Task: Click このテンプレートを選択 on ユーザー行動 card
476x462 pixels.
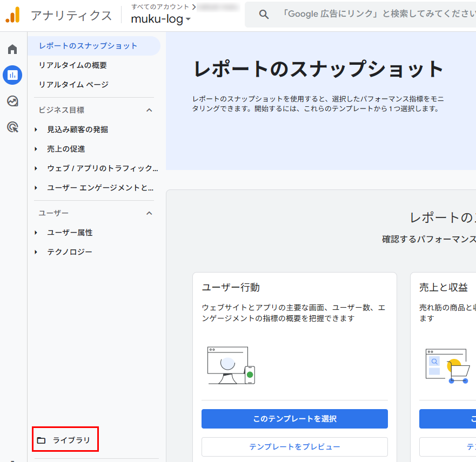Action: click(294, 419)
